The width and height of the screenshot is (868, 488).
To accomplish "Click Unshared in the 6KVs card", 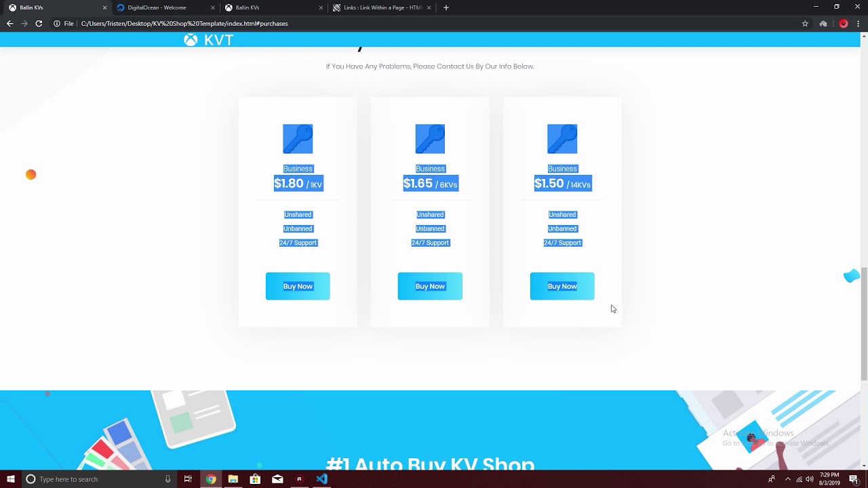I will click(430, 215).
